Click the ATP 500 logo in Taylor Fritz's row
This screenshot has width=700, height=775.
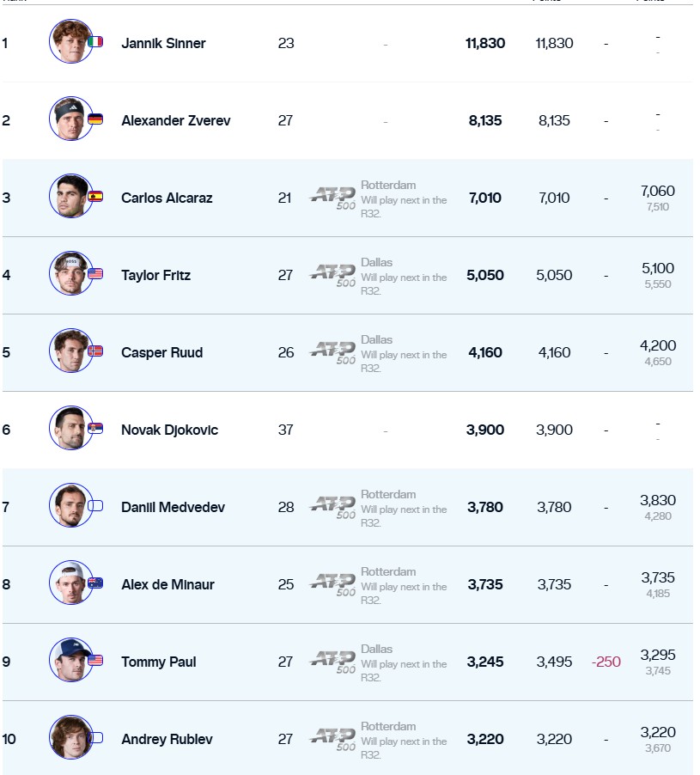click(x=332, y=275)
